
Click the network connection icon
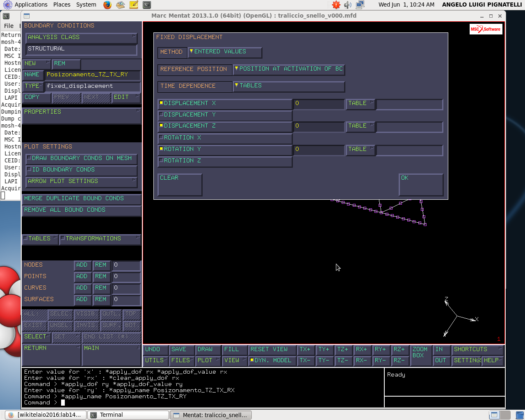point(360,5)
